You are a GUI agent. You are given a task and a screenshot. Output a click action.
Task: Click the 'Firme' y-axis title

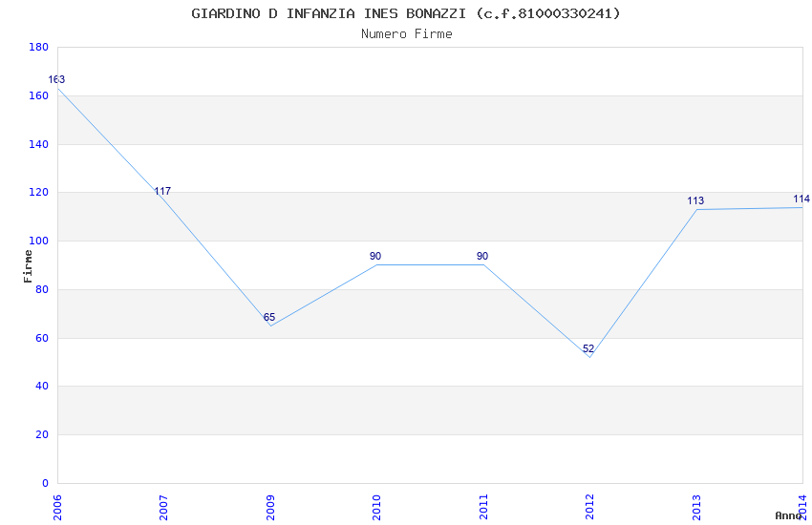(28, 266)
